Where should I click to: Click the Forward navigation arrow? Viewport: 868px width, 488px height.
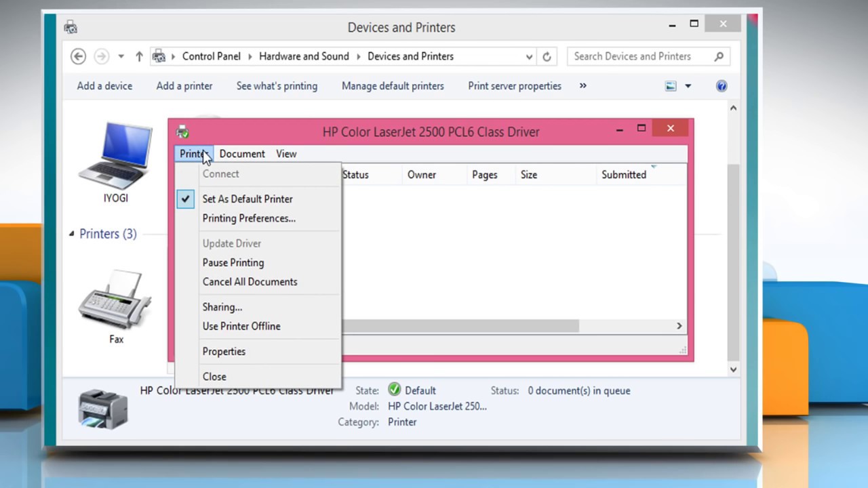coord(101,56)
